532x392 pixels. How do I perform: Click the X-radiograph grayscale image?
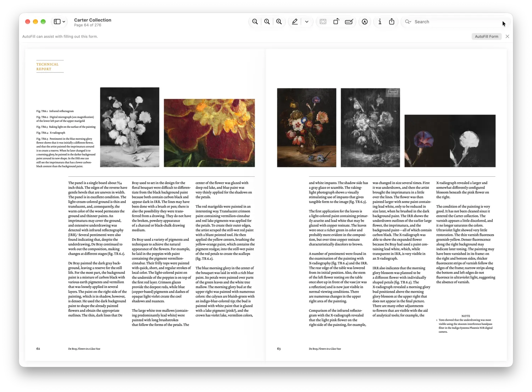click(x=370, y=128)
